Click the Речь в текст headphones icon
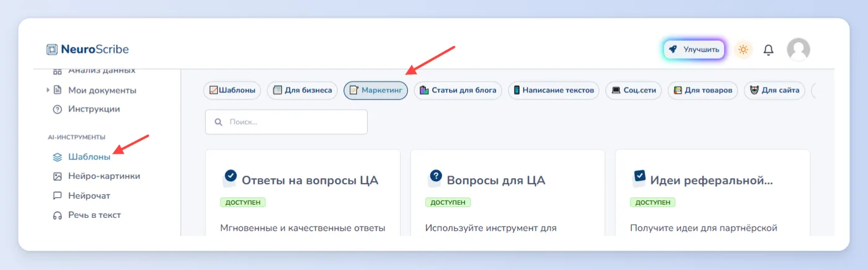The height and width of the screenshot is (270, 868). [x=58, y=215]
